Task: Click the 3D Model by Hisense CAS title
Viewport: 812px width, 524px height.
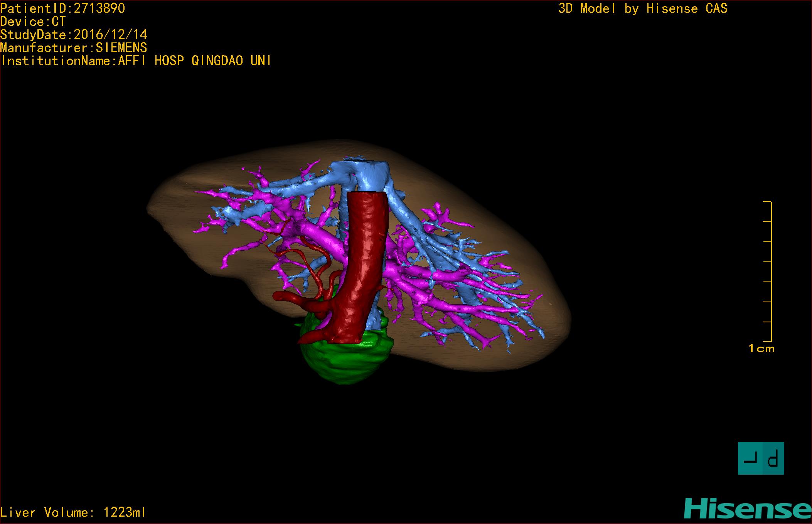Action: [x=643, y=8]
